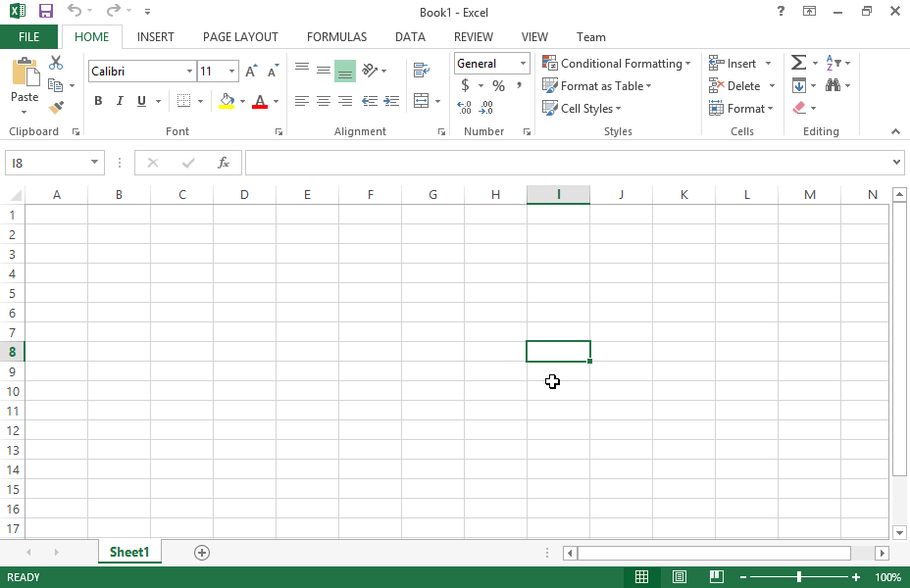The image size is (910, 588).
Task: Open the font name Calibri dropdown
Action: [x=189, y=72]
